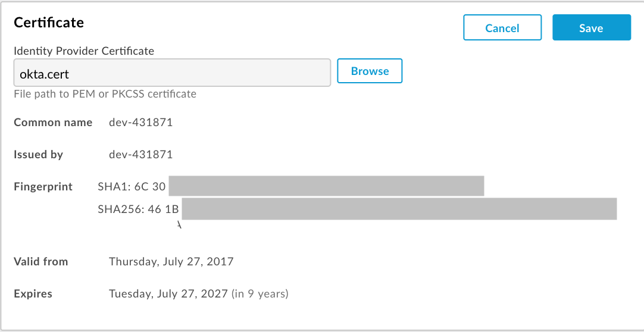Browse for a certificate file
The height and width of the screenshot is (332, 644).
pyautogui.click(x=370, y=71)
